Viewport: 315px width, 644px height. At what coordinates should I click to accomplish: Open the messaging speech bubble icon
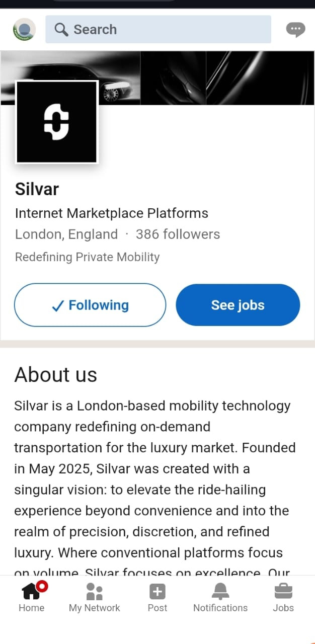point(295,30)
